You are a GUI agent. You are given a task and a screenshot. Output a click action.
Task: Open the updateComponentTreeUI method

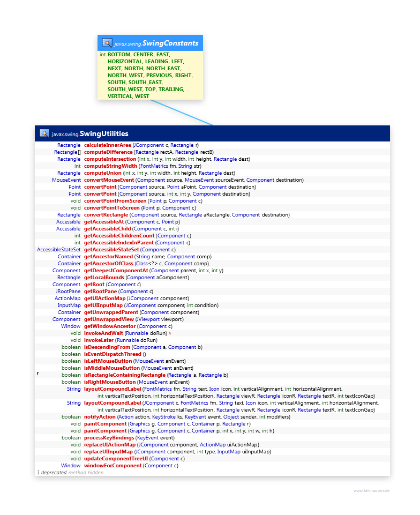click(116, 459)
